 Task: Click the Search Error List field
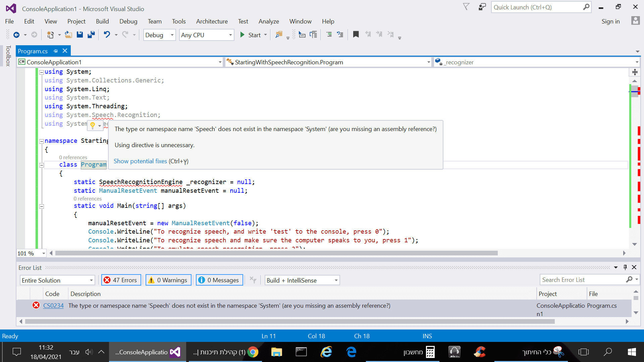click(583, 280)
